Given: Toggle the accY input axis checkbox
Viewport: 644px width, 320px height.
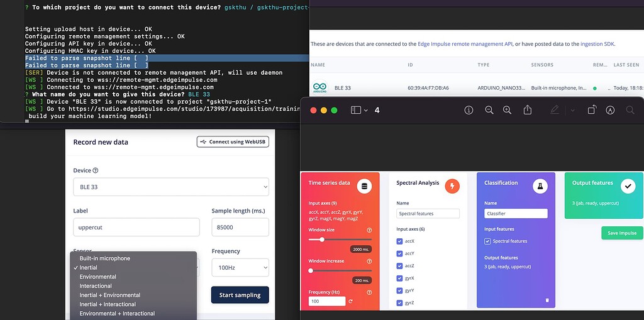Looking at the screenshot, I should click(399, 253).
